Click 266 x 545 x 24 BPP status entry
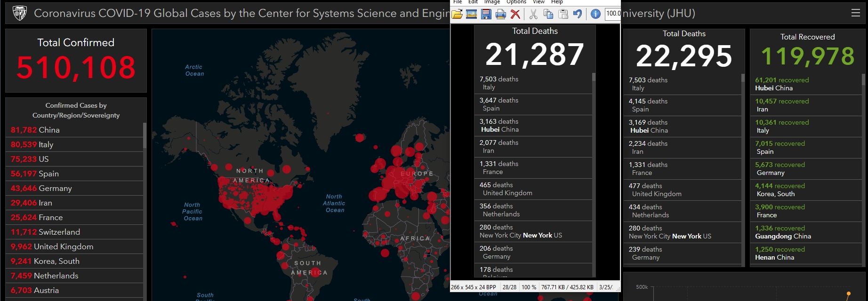Image resolution: width=868 pixels, height=301 pixels. 474,287
